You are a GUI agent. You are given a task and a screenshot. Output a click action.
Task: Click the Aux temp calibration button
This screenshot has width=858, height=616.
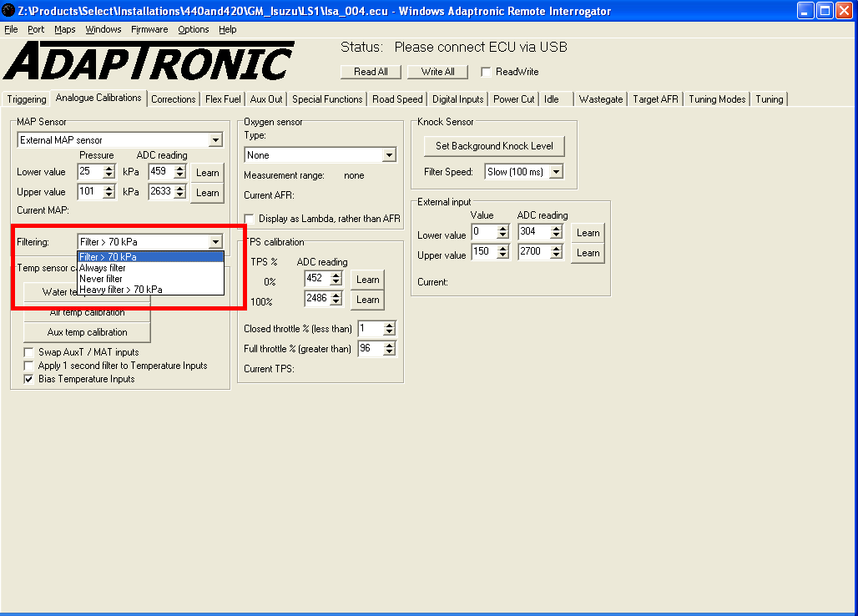pyautogui.click(x=87, y=332)
